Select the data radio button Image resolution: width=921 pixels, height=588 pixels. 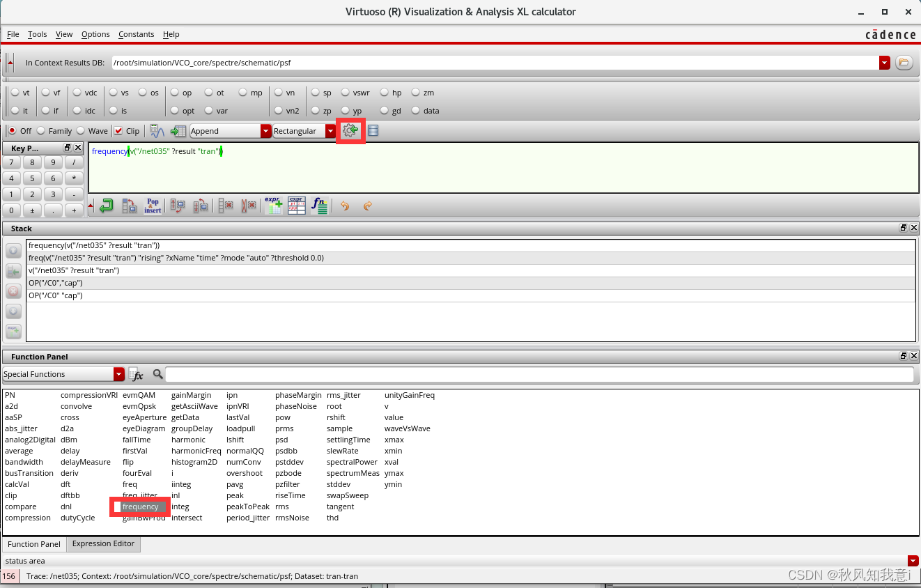coord(416,110)
